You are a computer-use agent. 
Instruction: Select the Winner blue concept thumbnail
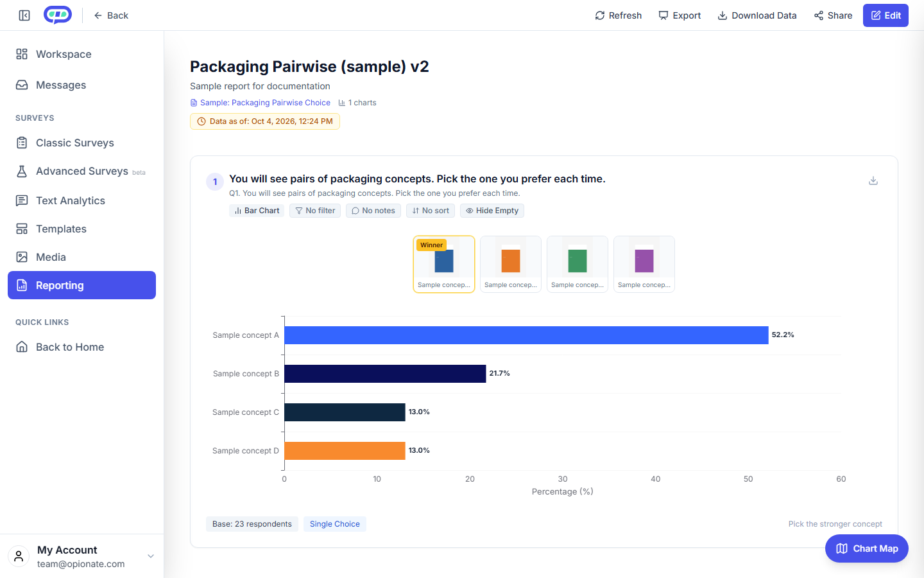coord(444,264)
